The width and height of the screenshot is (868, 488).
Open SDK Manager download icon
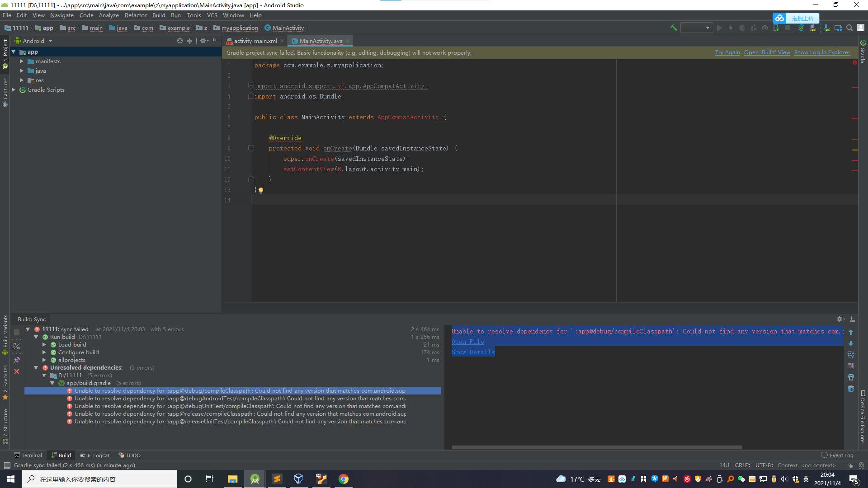click(x=826, y=28)
